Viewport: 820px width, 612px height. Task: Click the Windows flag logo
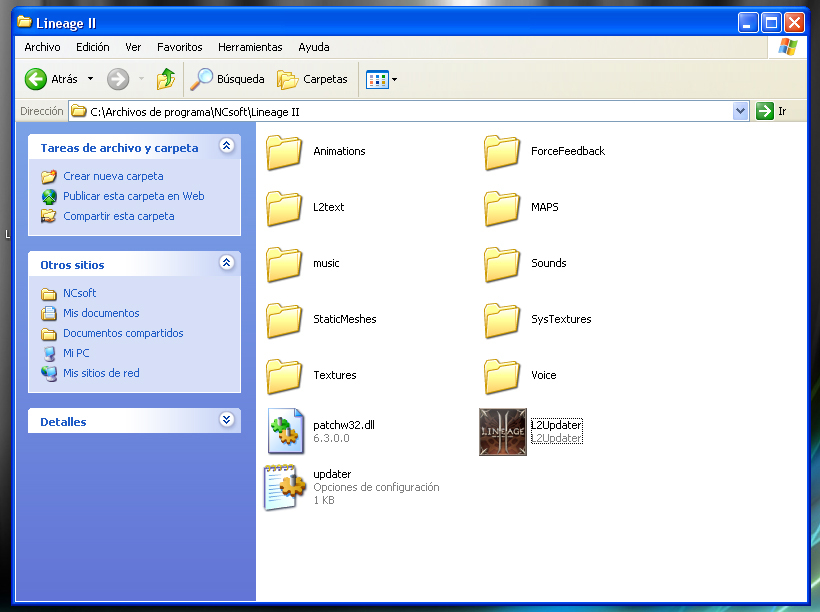coord(787,47)
